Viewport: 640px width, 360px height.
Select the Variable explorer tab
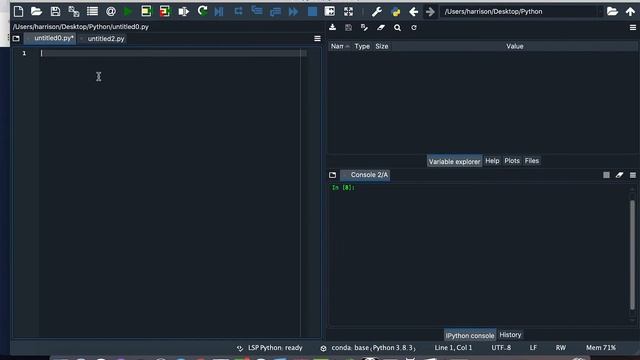pyautogui.click(x=454, y=161)
